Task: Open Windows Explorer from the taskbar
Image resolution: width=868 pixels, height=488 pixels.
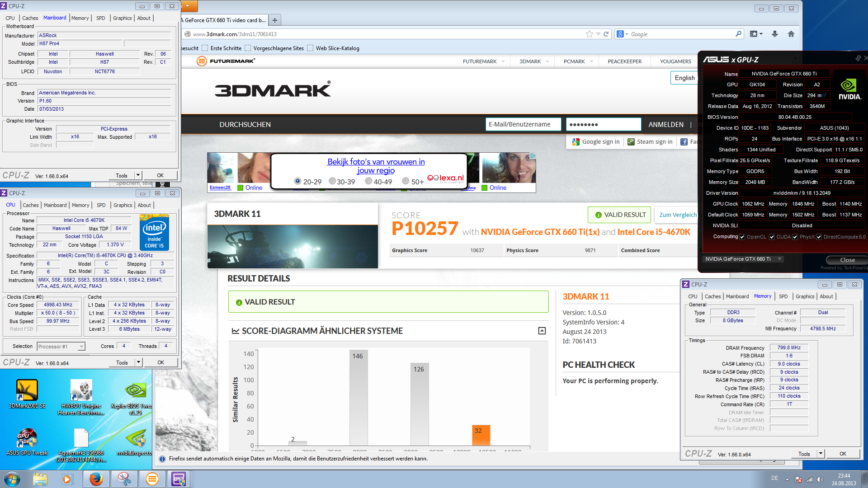Action: (x=40, y=479)
